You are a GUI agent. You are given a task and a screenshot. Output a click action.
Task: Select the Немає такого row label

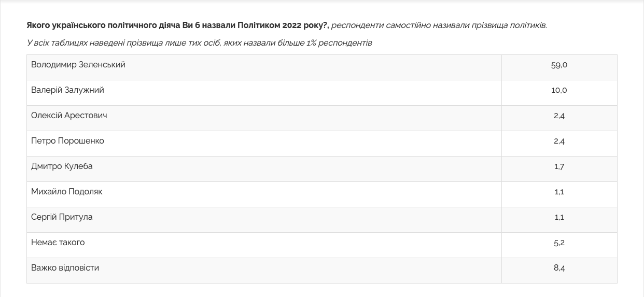[x=58, y=243]
